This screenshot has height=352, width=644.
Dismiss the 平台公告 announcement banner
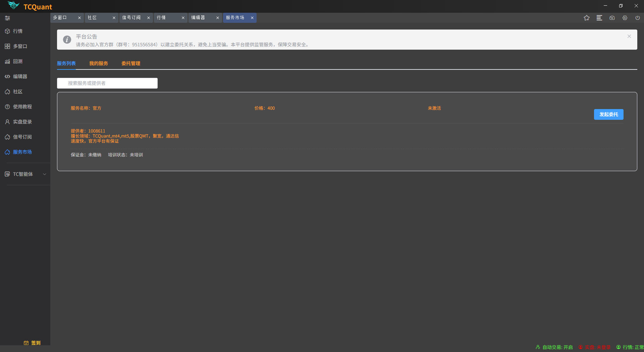pyautogui.click(x=629, y=36)
